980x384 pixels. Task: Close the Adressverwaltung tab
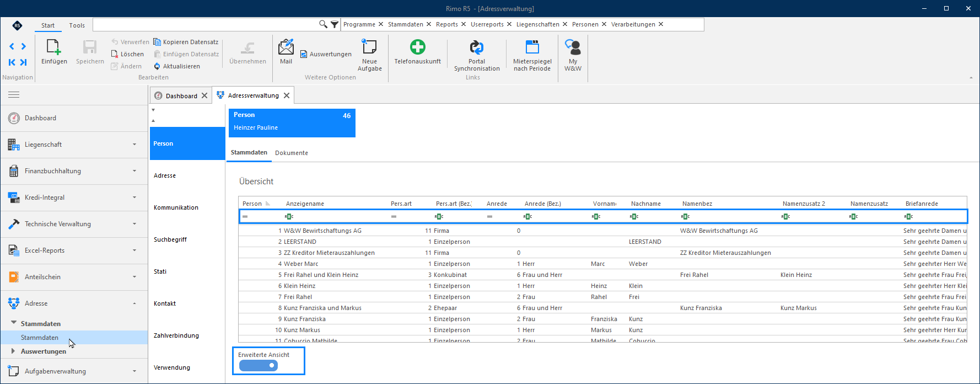click(287, 95)
